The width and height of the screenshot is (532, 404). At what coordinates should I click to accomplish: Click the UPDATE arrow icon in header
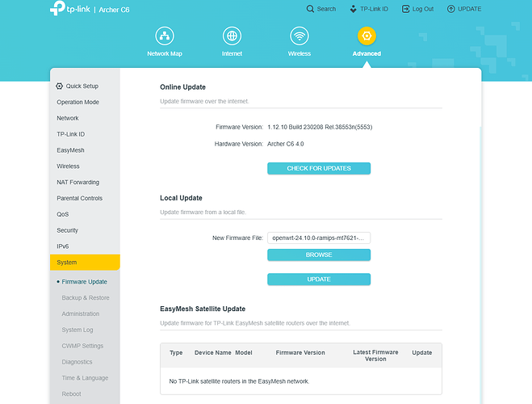click(451, 9)
